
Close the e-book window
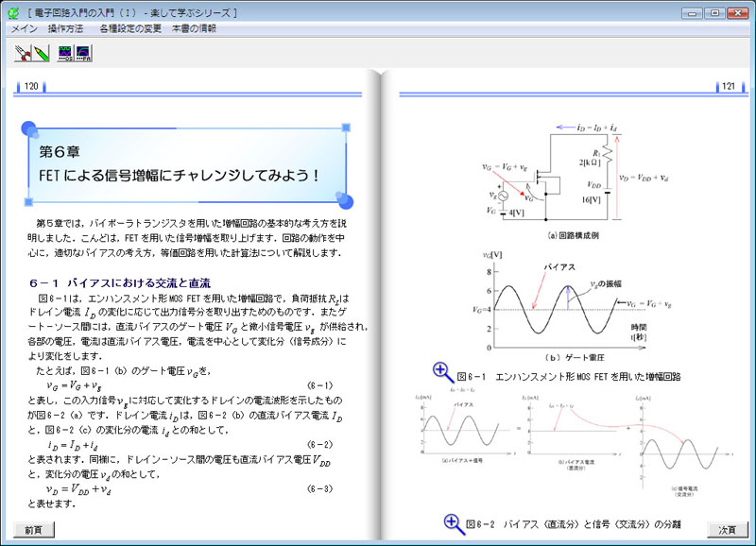tap(737, 13)
